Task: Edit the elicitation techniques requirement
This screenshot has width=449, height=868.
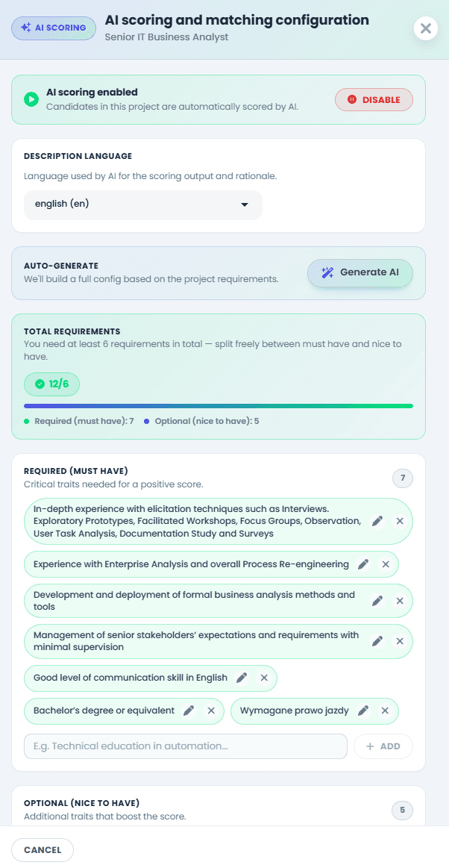Action: pyautogui.click(x=377, y=522)
